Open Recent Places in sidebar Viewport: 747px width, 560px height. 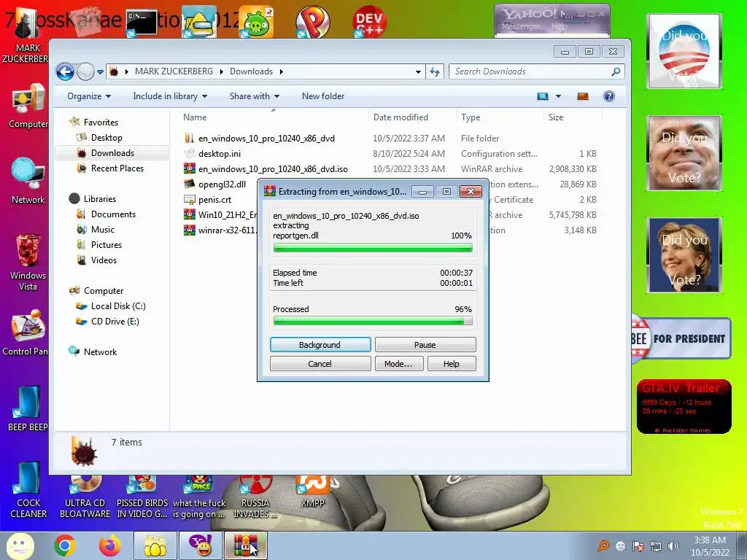point(117,168)
